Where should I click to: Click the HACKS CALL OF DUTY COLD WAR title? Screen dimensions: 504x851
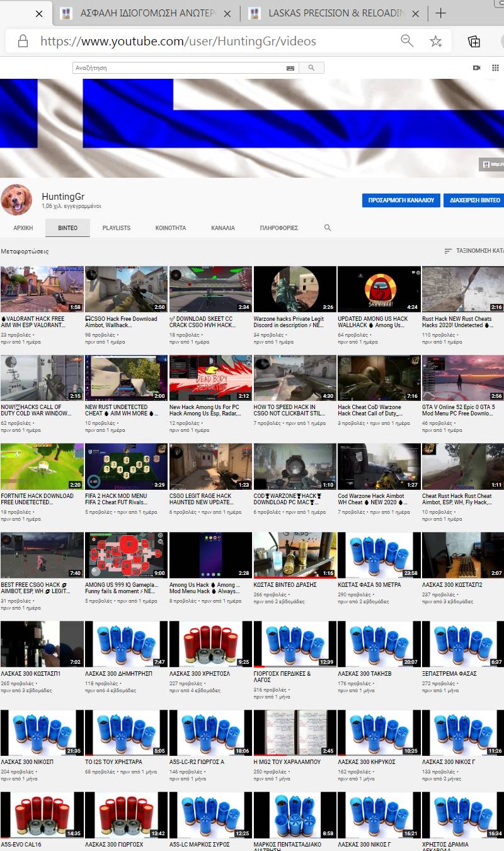pyautogui.click(x=37, y=410)
